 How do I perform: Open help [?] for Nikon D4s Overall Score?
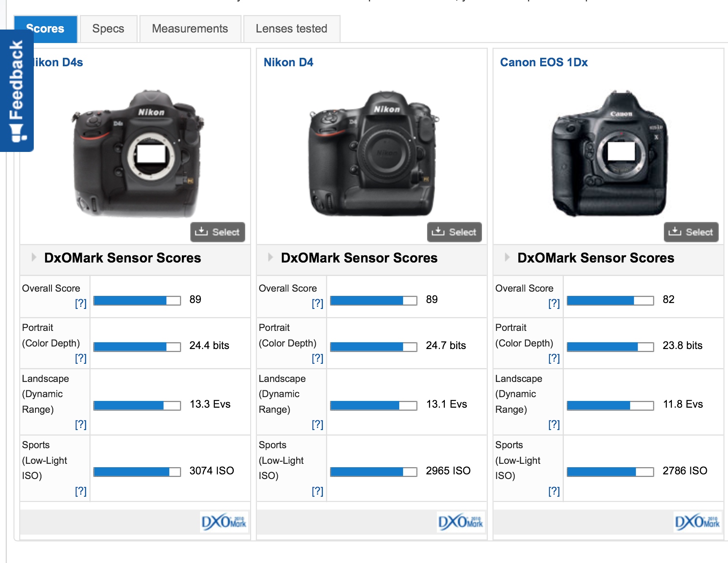click(x=81, y=303)
